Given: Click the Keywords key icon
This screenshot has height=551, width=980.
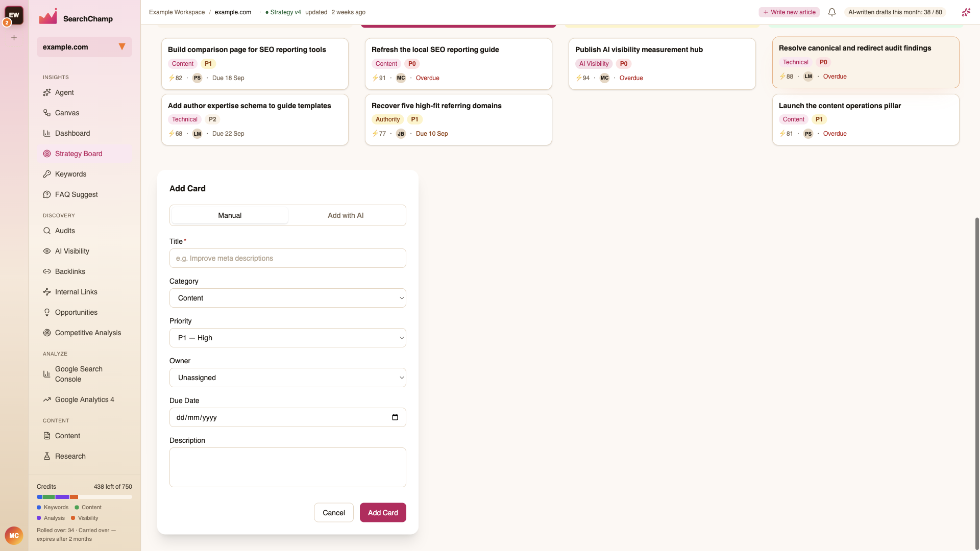Looking at the screenshot, I should tap(47, 174).
